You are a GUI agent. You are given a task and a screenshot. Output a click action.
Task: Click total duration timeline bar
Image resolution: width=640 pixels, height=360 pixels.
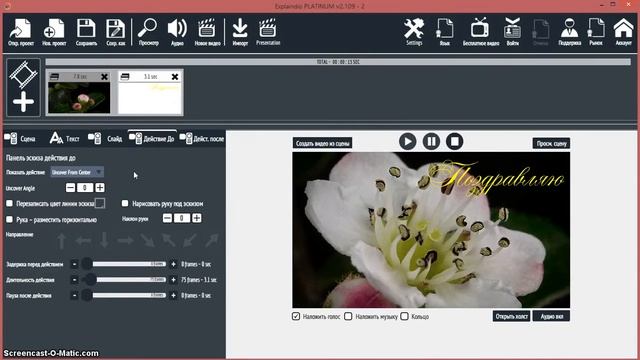pos(338,62)
